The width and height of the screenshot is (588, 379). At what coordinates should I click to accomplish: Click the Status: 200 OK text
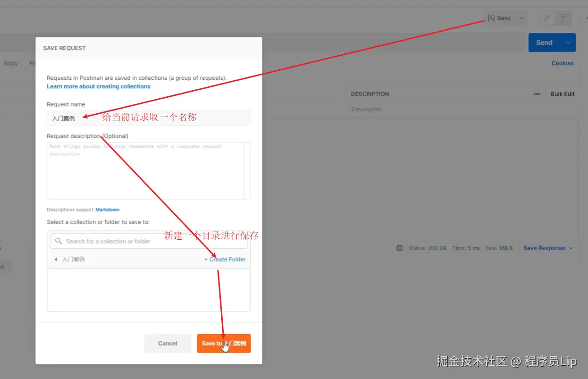(x=428, y=248)
